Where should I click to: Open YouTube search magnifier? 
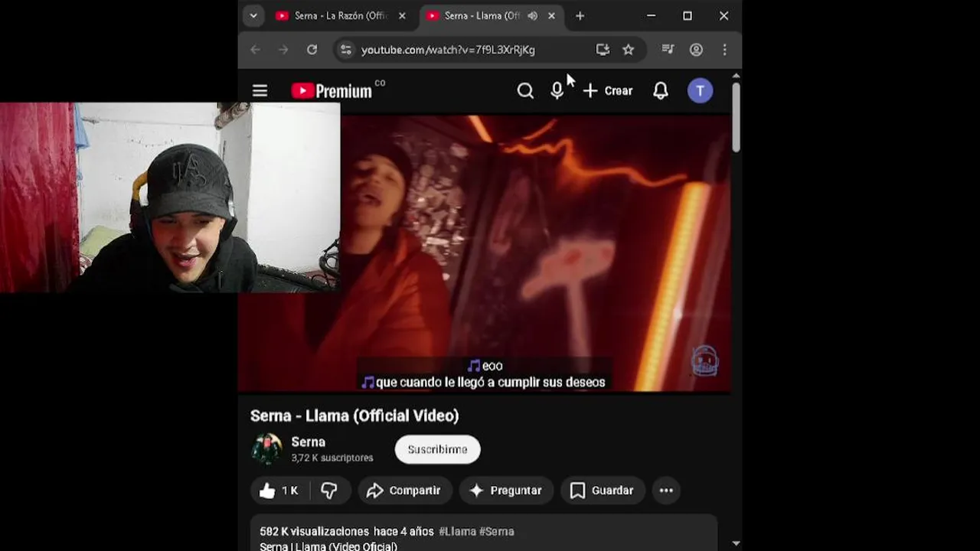point(525,91)
